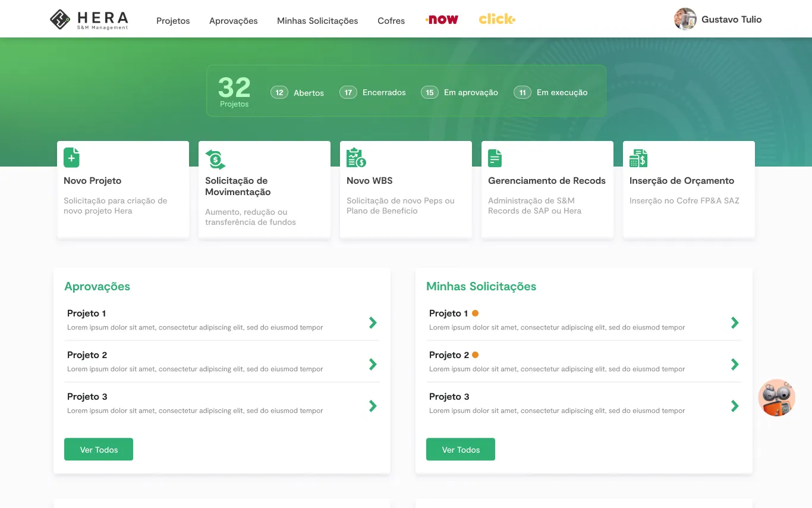
Task: Click the Minhas Solicitações panel heading
Action: click(481, 287)
